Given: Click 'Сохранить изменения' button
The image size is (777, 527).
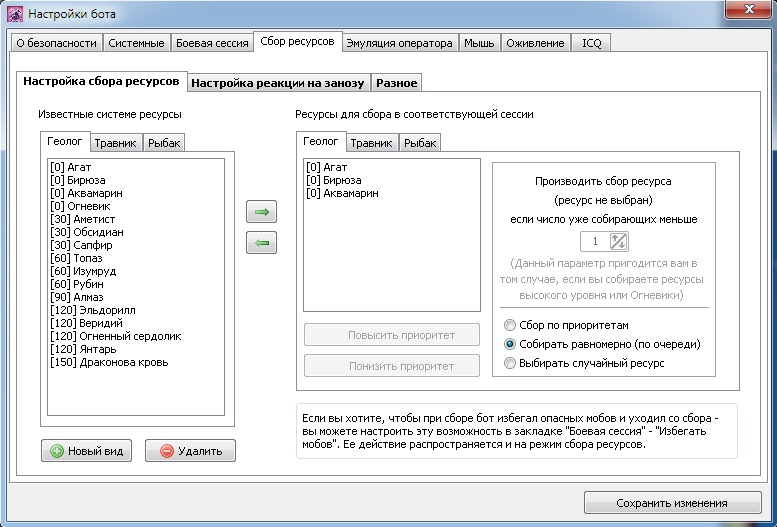Looking at the screenshot, I should pyautogui.click(x=672, y=503).
